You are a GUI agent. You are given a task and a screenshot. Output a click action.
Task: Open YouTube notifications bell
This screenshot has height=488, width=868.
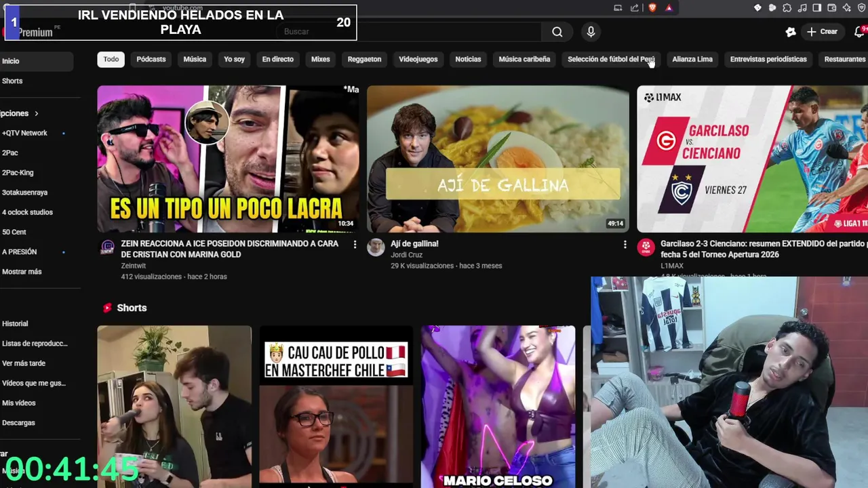[859, 32]
